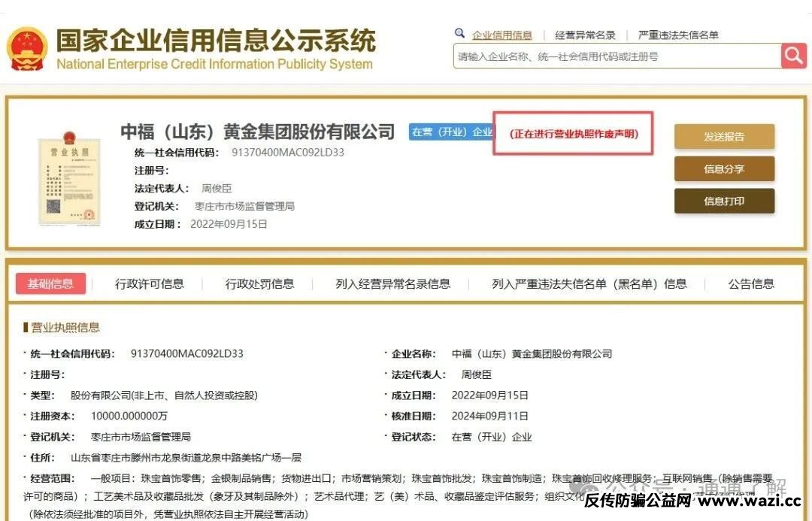Open the 列入严重违法失信名单（黑名单）信息 tab
Screen dimensions: 812x521
tap(589, 283)
